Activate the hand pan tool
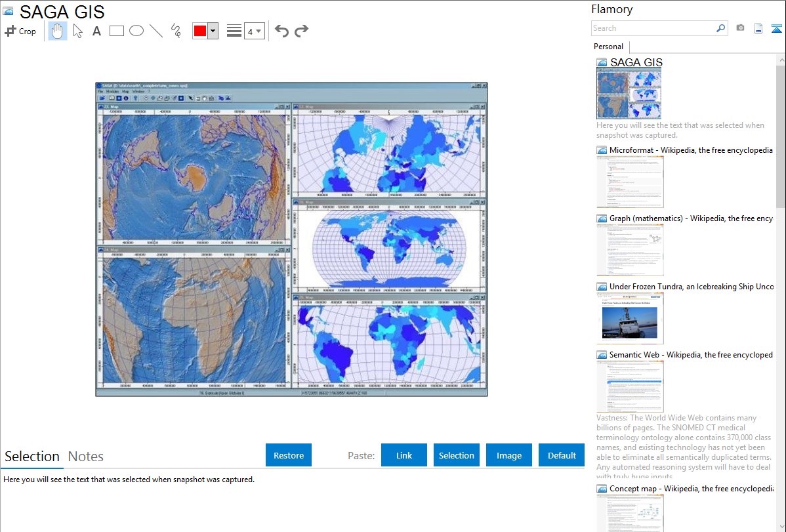 (58, 31)
